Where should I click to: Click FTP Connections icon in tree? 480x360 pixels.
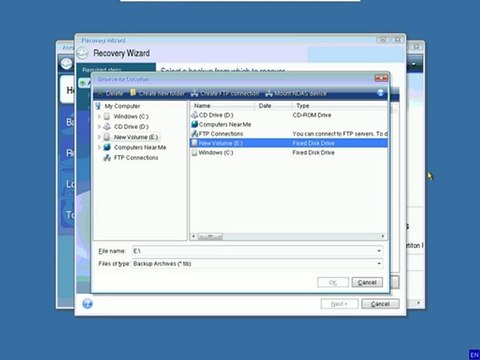coord(107,158)
